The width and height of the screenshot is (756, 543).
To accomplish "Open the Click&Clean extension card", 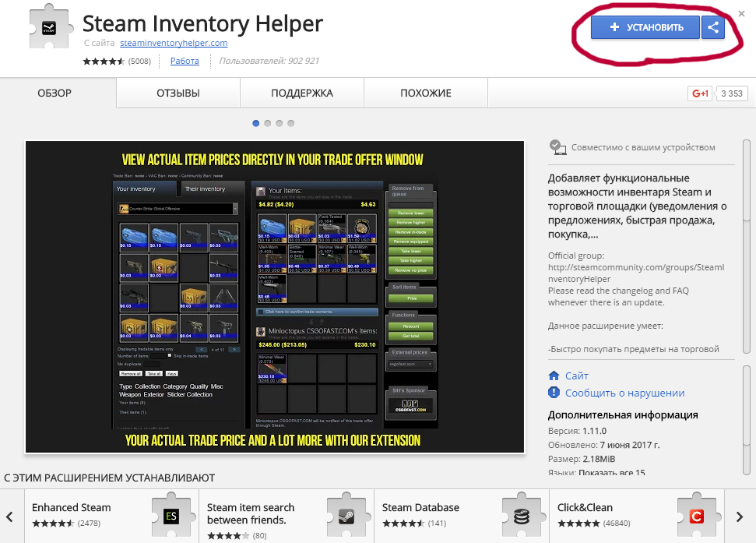I will [x=636, y=516].
